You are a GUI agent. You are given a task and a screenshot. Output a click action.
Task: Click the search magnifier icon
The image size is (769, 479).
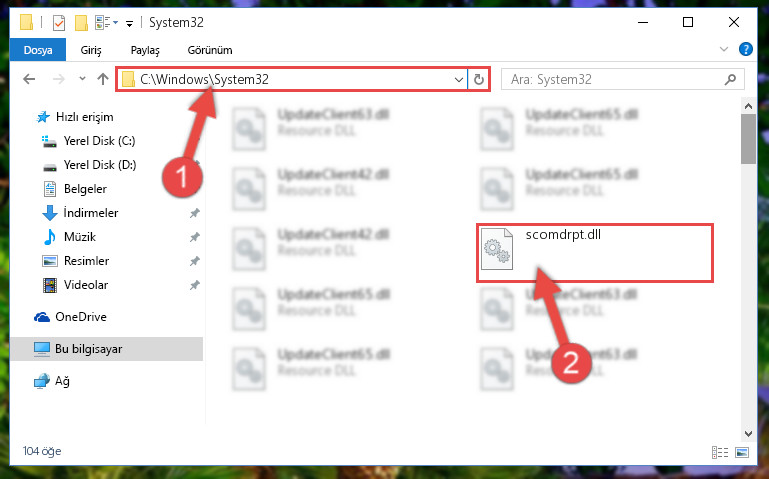(730, 79)
